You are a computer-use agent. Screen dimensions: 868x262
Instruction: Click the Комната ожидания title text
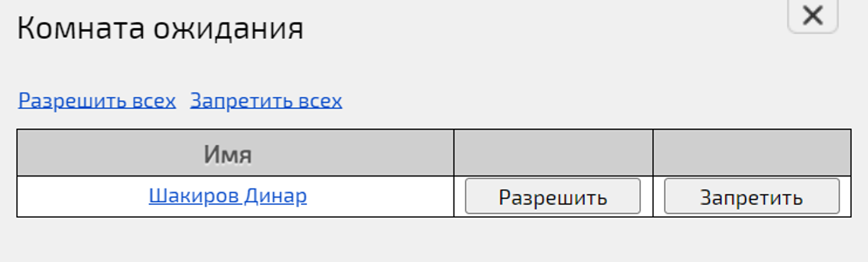coord(160,28)
